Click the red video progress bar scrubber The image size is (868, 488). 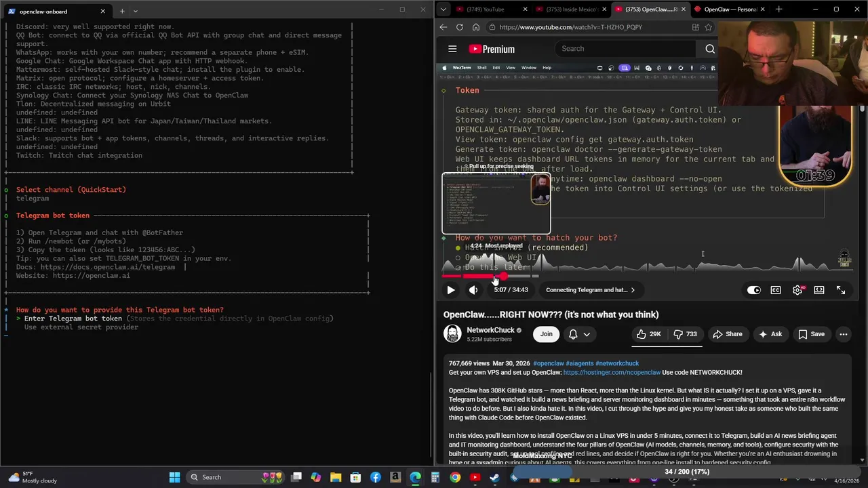tap(503, 276)
